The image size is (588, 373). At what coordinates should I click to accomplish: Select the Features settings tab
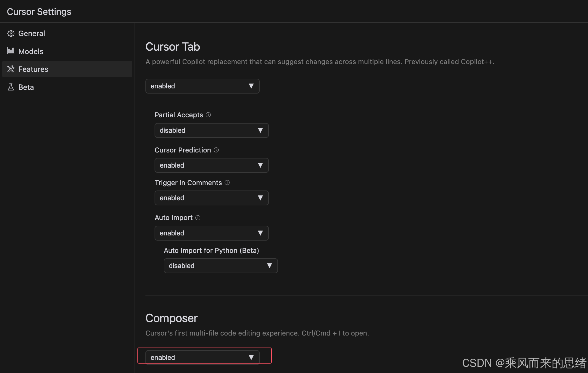(x=67, y=69)
